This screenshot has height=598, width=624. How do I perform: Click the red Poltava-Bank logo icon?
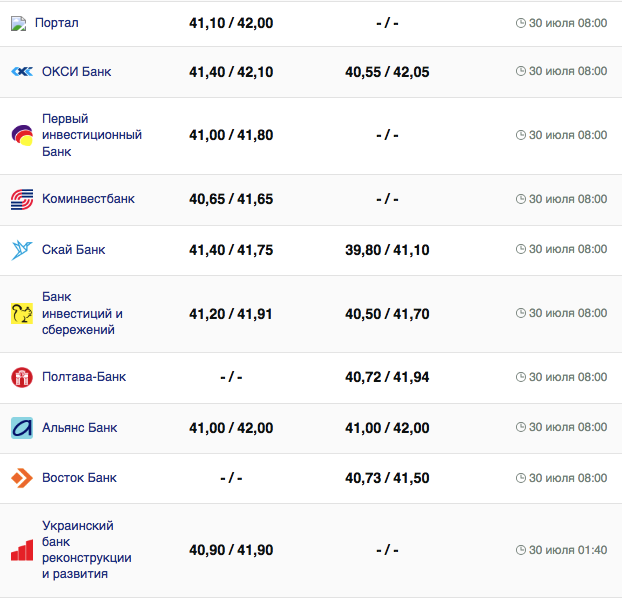22,377
